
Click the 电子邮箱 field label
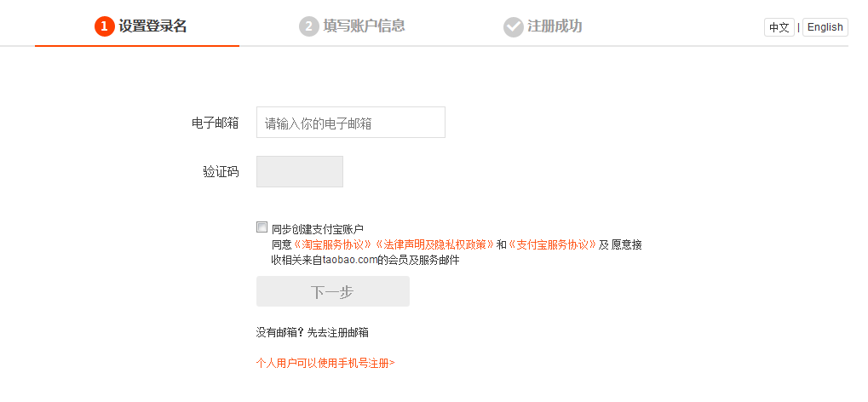click(x=216, y=123)
